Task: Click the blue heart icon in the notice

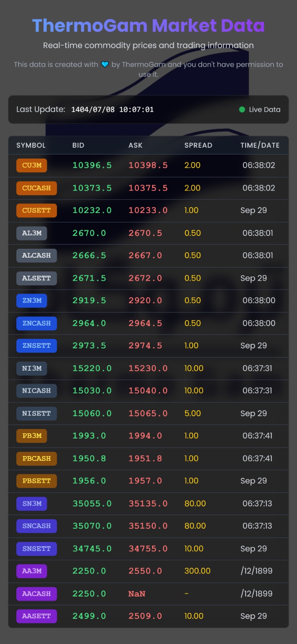Action: pyautogui.click(x=105, y=64)
